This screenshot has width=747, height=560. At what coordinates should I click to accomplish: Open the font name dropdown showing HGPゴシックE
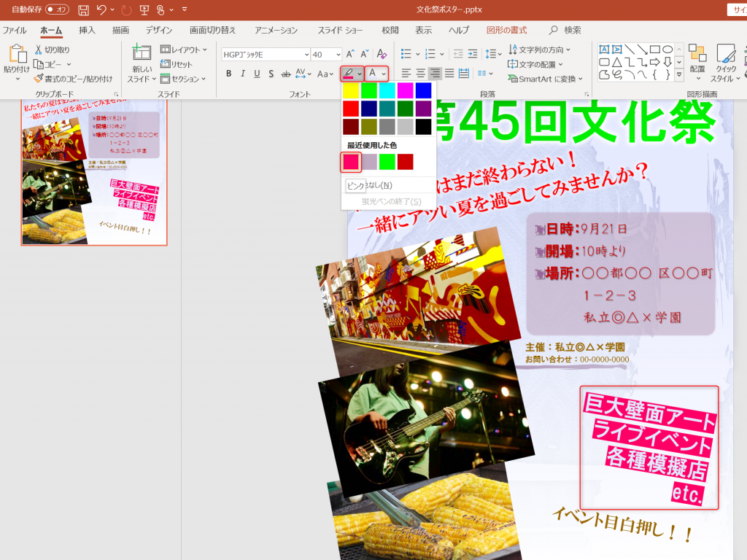tap(306, 54)
